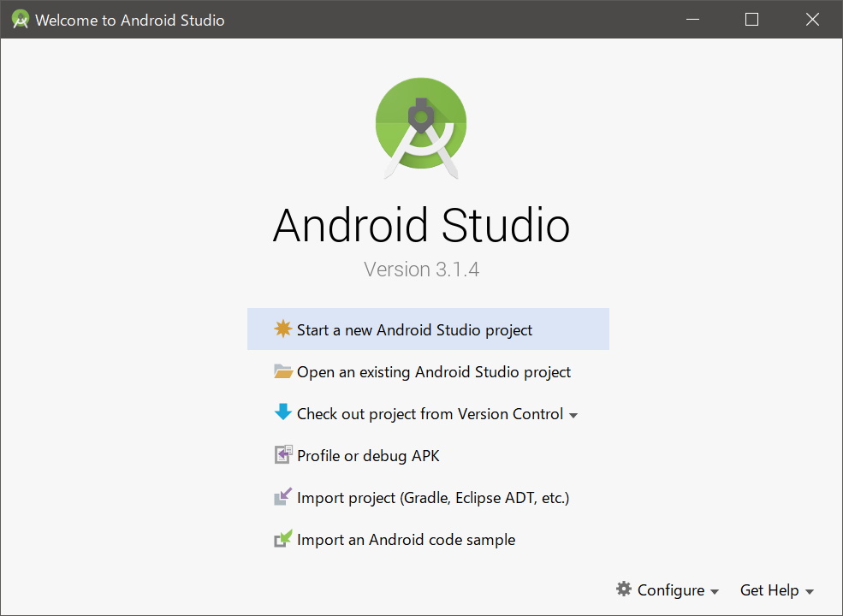Click the Version 3.1.4 text

tap(421, 269)
